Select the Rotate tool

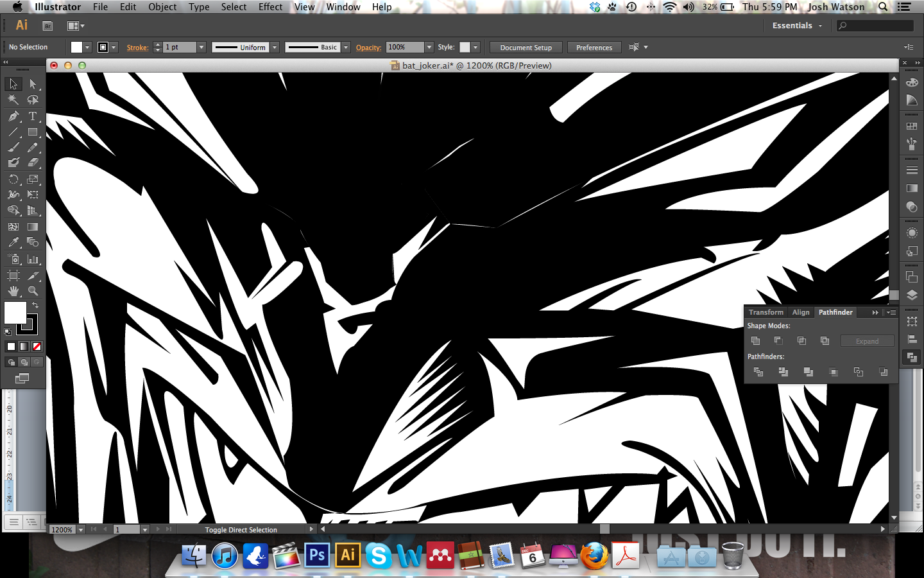click(x=13, y=180)
